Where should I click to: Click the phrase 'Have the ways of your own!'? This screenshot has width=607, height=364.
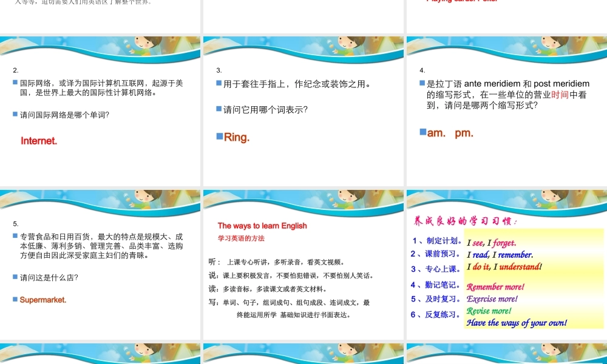517,323
